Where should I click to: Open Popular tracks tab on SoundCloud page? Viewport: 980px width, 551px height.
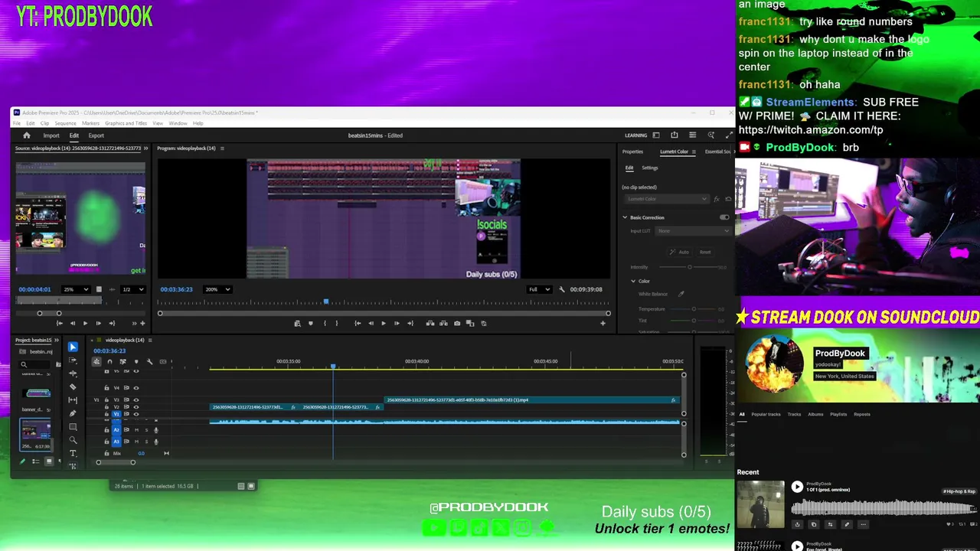pos(766,414)
